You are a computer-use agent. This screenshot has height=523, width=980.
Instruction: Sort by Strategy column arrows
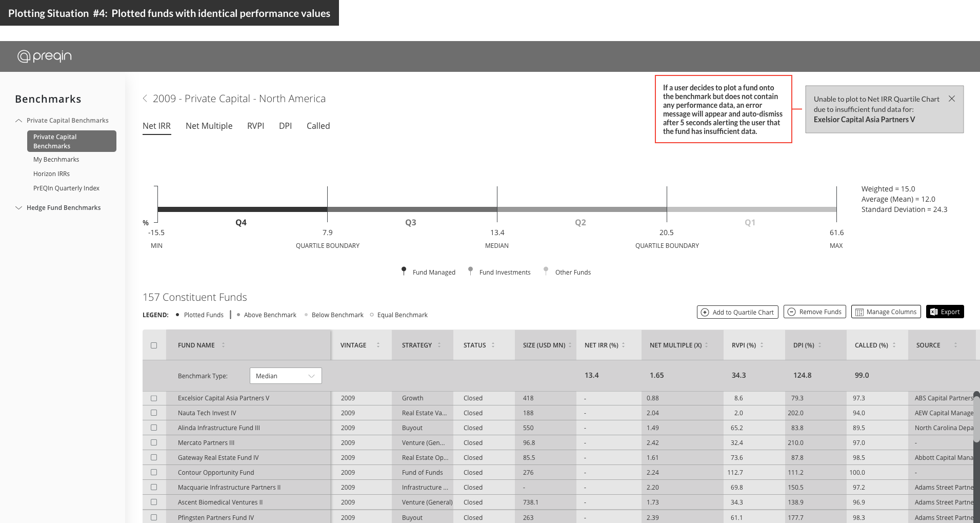(x=439, y=345)
